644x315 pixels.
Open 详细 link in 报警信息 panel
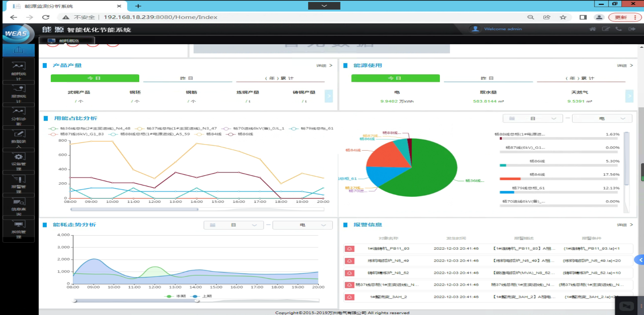[625, 225]
